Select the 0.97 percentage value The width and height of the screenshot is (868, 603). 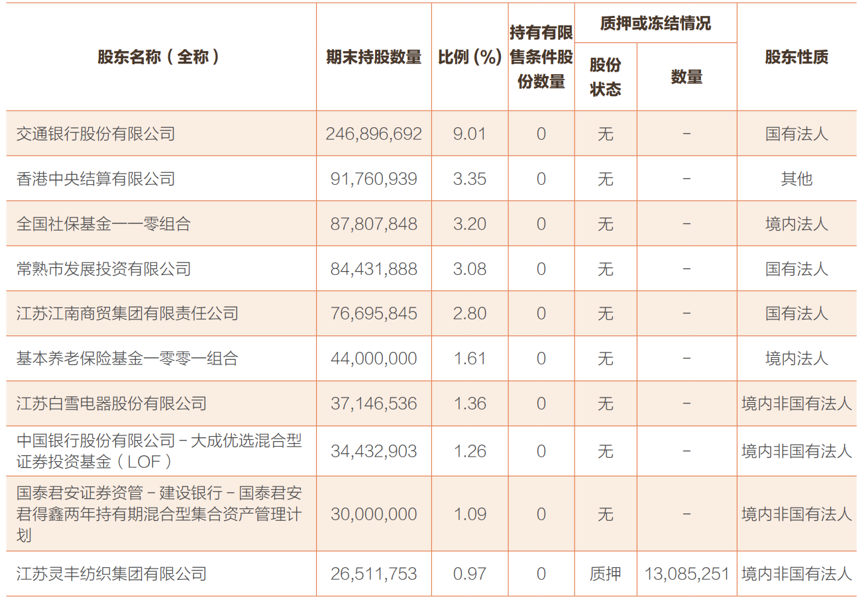click(470, 573)
